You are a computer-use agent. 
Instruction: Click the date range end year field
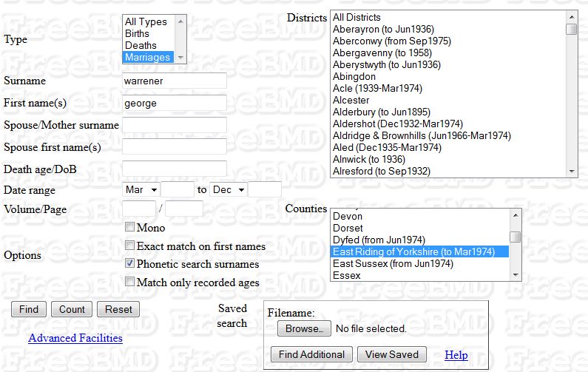[265, 190]
